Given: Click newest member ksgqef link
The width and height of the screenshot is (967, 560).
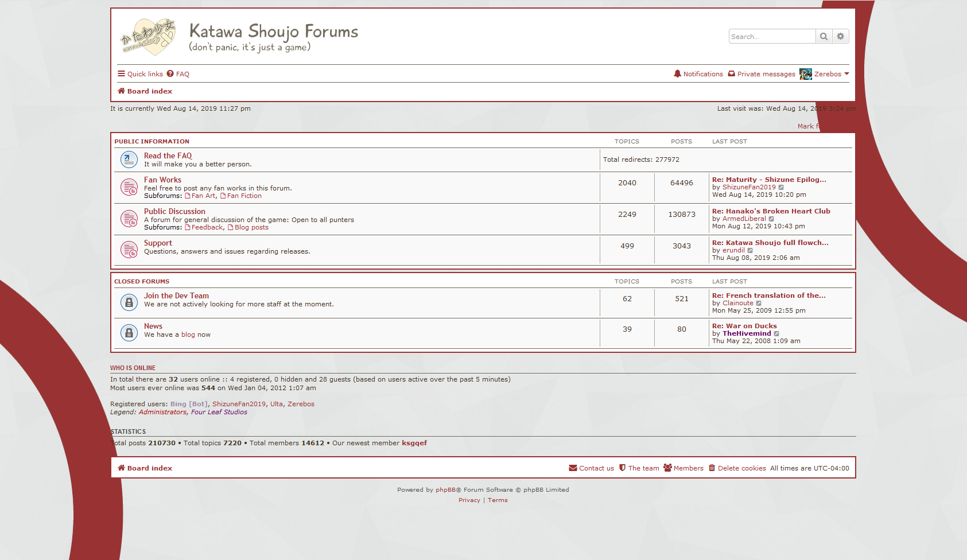Looking at the screenshot, I should click(414, 442).
